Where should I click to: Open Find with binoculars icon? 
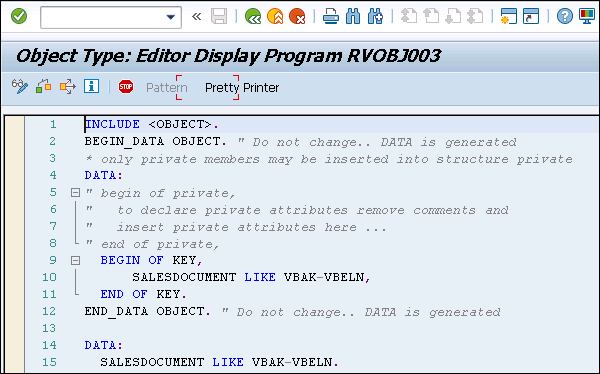353,16
